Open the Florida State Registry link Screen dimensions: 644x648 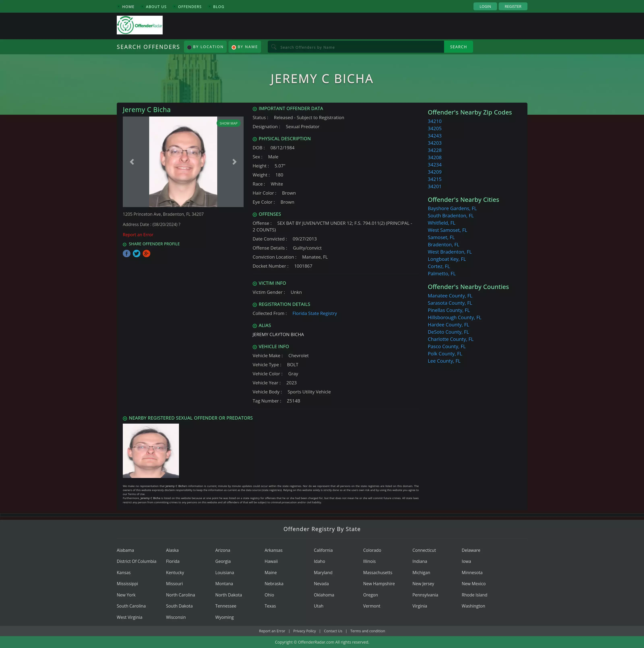[314, 313]
